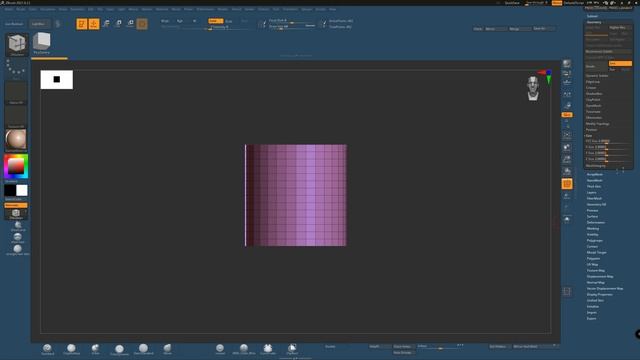Activate the Draw mode button
The width and height of the screenshot is (640, 360).
[x=94, y=24]
